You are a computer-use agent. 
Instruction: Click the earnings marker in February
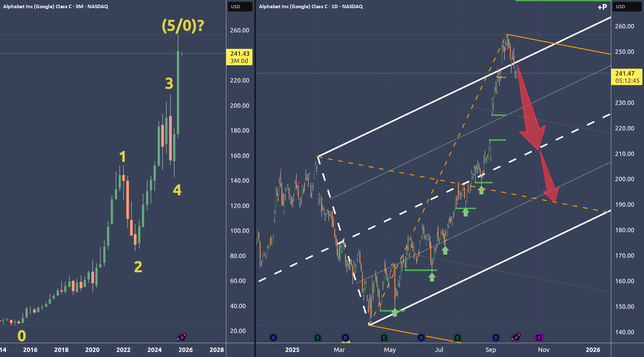[318, 338]
